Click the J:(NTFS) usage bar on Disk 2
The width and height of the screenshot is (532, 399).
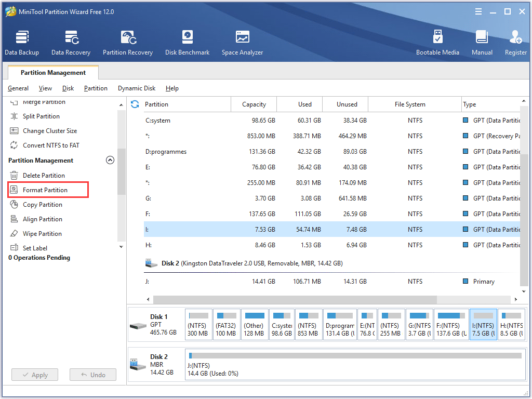point(355,356)
